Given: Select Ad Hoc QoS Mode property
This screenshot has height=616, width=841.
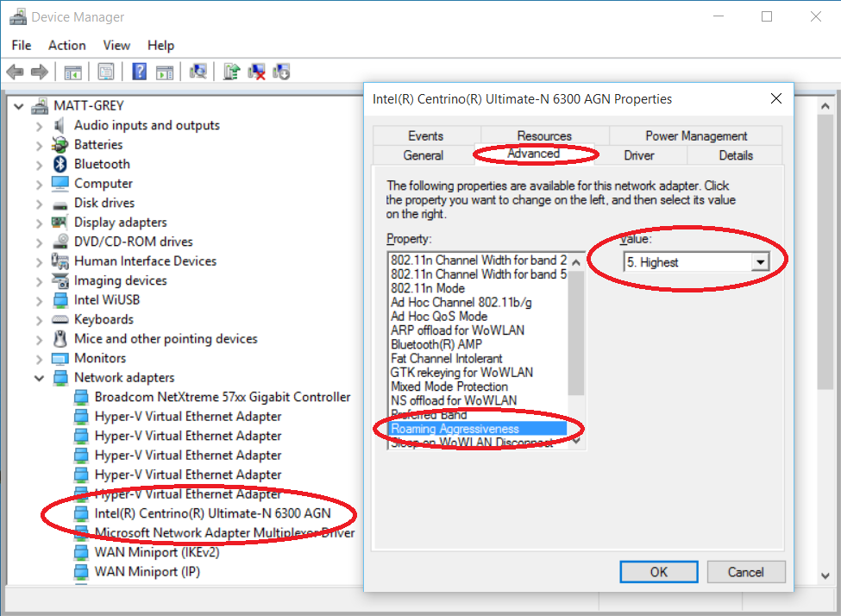Looking at the screenshot, I should (x=477, y=316).
